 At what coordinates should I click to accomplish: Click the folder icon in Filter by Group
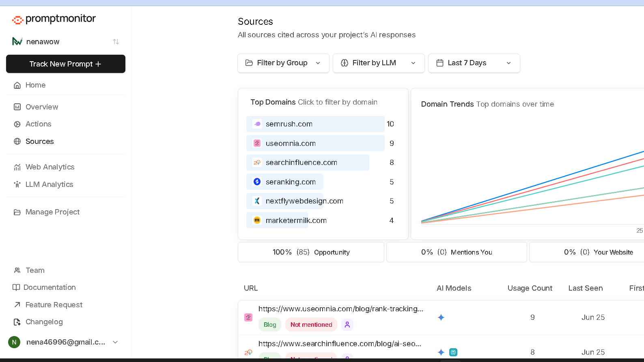coord(249,63)
